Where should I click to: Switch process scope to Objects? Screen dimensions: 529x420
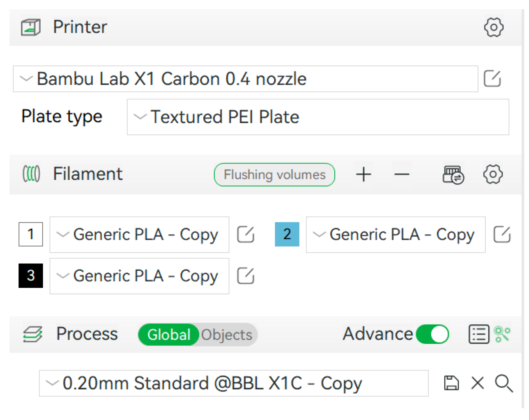227,334
